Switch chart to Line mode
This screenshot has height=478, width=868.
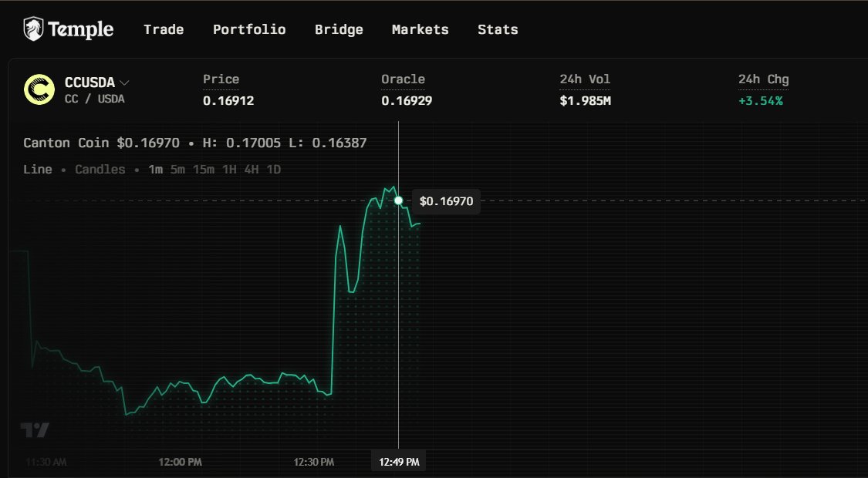[38, 170]
